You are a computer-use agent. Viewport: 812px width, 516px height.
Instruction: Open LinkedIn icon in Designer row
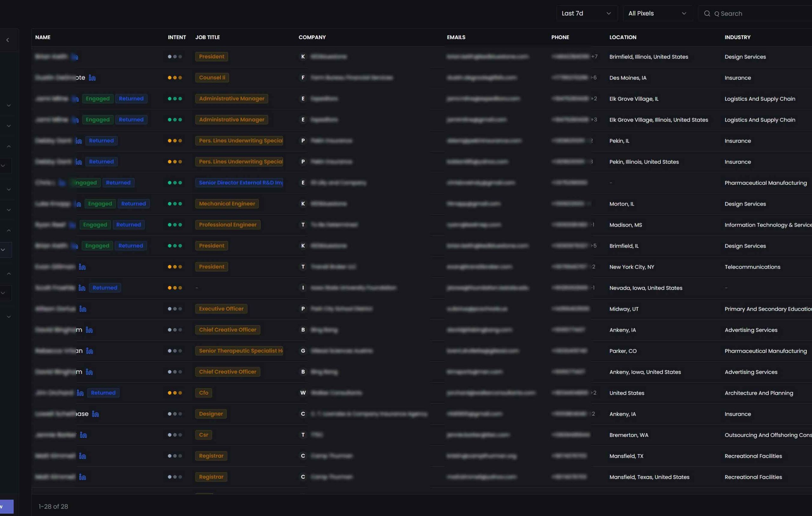95,414
